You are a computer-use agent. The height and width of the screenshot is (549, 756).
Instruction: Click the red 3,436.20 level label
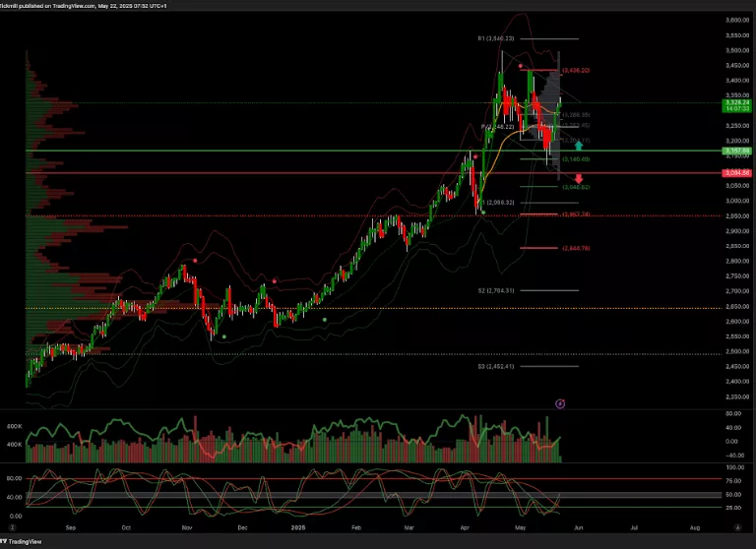[575, 70]
